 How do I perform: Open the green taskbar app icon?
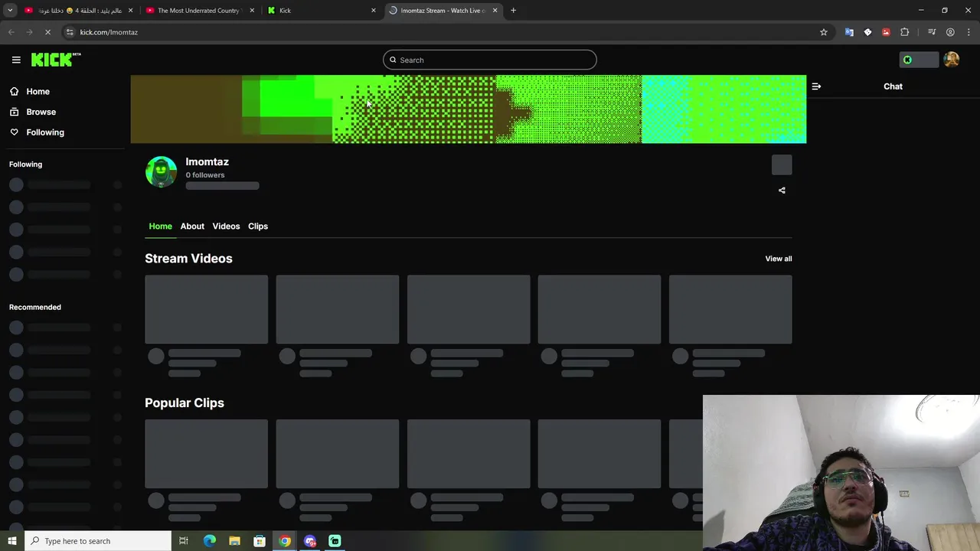[335, 541]
